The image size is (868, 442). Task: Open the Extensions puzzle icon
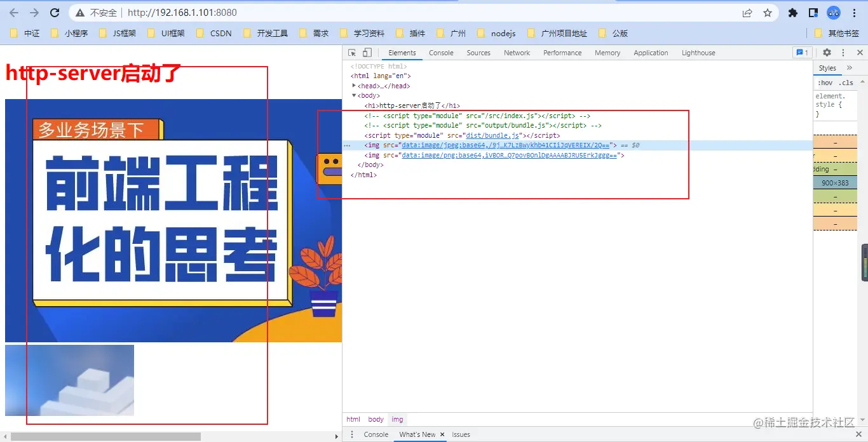tap(792, 13)
